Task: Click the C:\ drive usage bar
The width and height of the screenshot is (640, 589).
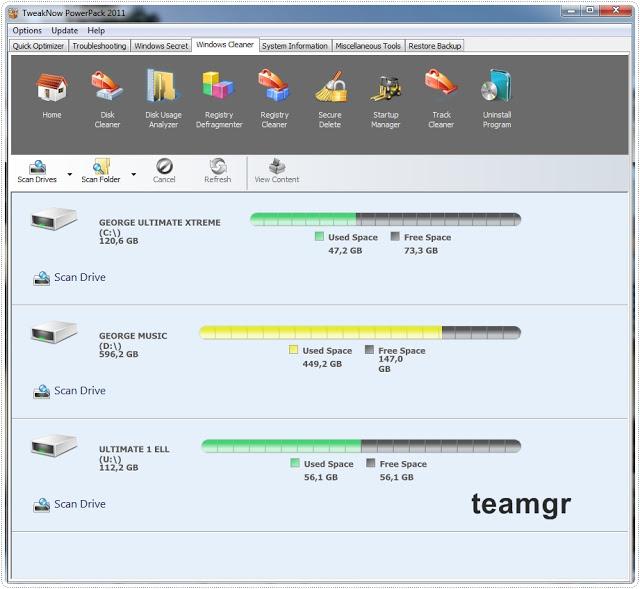Action: (x=385, y=220)
